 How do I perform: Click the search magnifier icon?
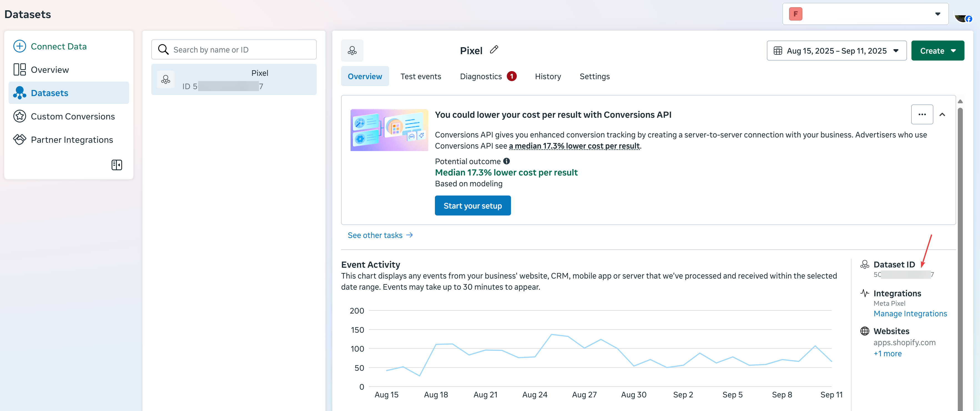tap(163, 49)
